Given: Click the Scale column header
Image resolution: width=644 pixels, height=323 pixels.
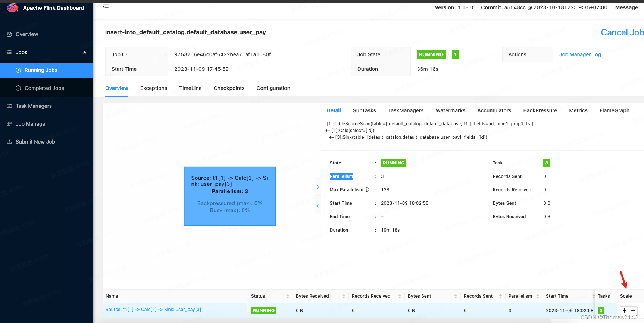Looking at the screenshot, I should (x=626, y=296).
